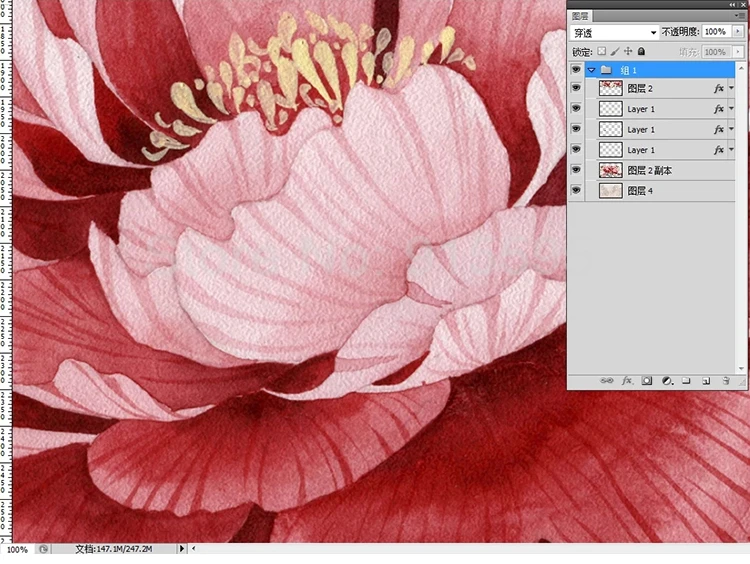The width and height of the screenshot is (750, 564).
Task: Click the third Layer 1 thumbnail
Action: 611,150
